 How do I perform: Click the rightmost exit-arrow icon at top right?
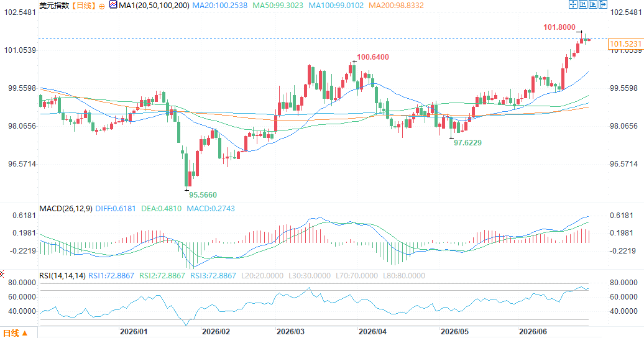(x=602, y=4)
